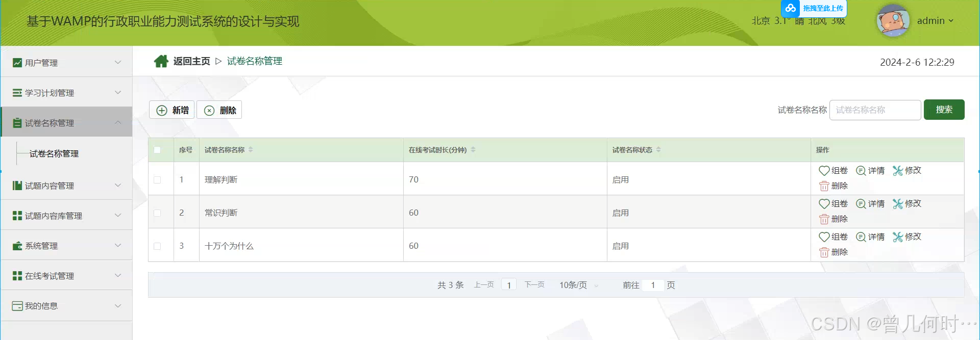Click the 试题内容库管理 grid icon
The image size is (980, 340).
click(x=17, y=216)
